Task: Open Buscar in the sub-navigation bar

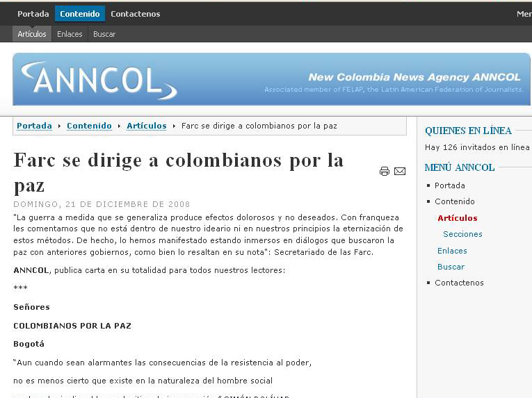Action: (104, 34)
